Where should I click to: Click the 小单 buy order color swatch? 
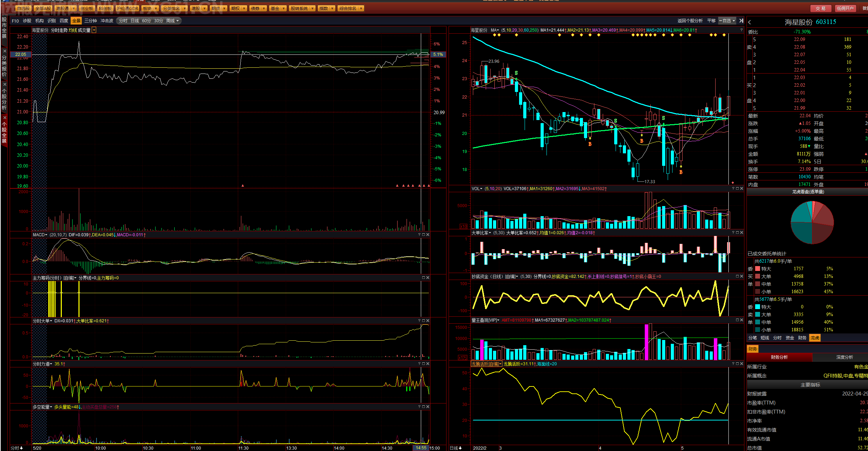coord(758,292)
